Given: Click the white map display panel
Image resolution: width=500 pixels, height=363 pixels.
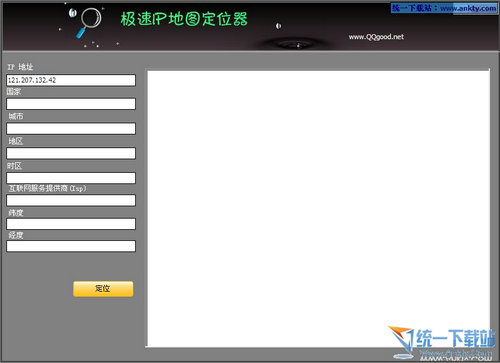Looking at the screenshot, I should pyautogui.click(x=318, y=209).
